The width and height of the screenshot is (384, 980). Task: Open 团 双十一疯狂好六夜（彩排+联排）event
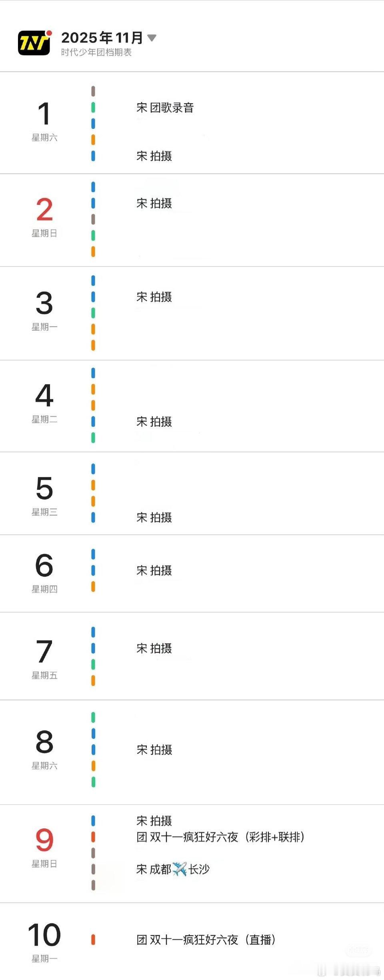[220, 837]
